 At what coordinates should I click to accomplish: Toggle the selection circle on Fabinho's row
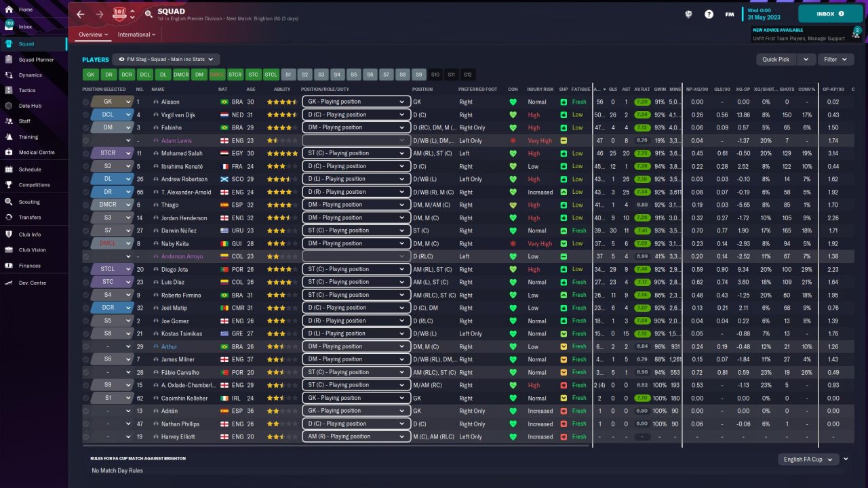tap(86, 127)
